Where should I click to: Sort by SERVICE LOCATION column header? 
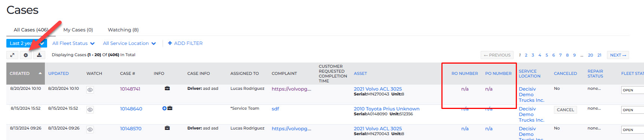(x=530, y=74)
